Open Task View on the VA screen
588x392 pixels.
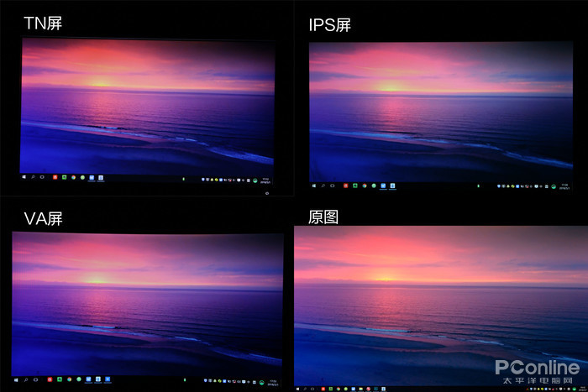tap(35, 380)
